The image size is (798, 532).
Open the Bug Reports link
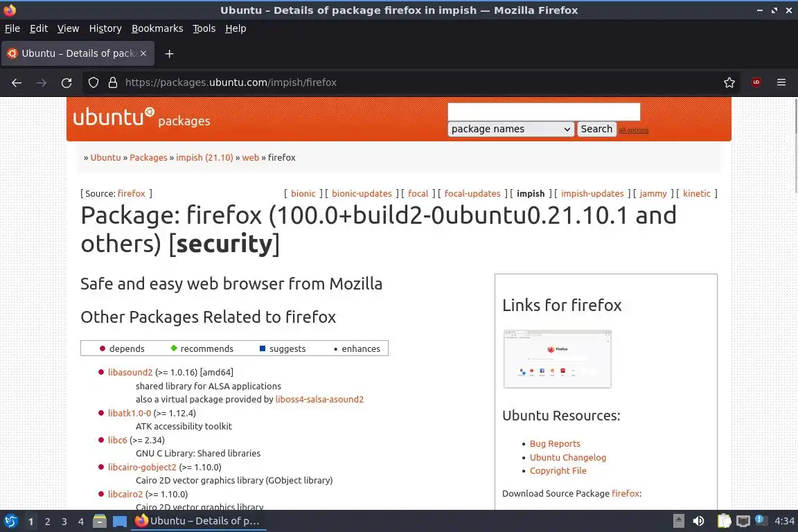coord(555,443)
